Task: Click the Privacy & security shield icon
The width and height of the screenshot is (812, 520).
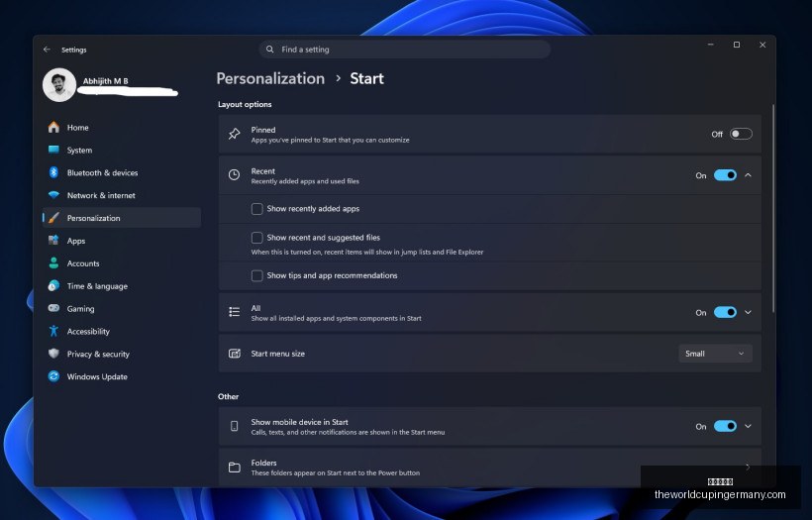Action: [x=53, y=354]
